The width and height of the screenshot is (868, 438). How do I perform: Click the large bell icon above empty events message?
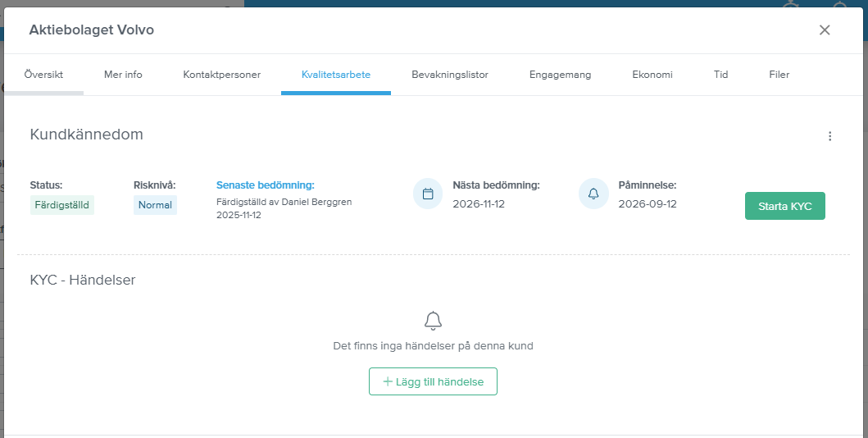pyautogui.click(x=433, y=321)
